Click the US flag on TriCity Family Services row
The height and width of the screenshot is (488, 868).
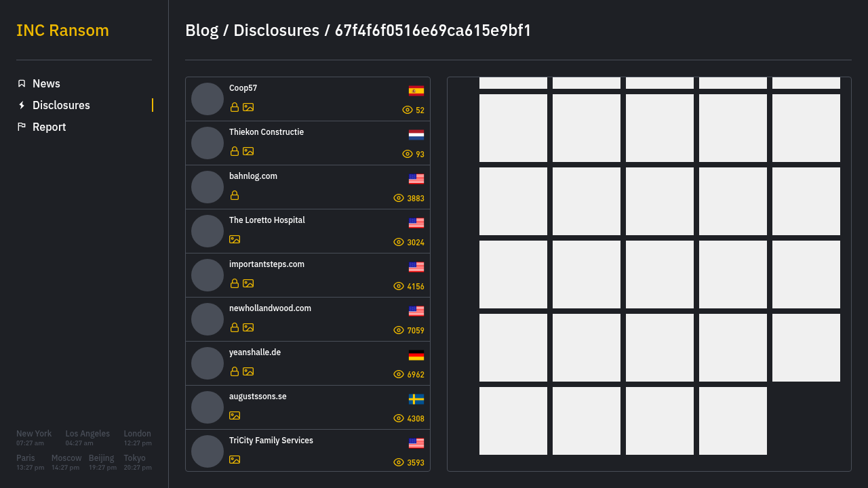click(x=416, y=443)
